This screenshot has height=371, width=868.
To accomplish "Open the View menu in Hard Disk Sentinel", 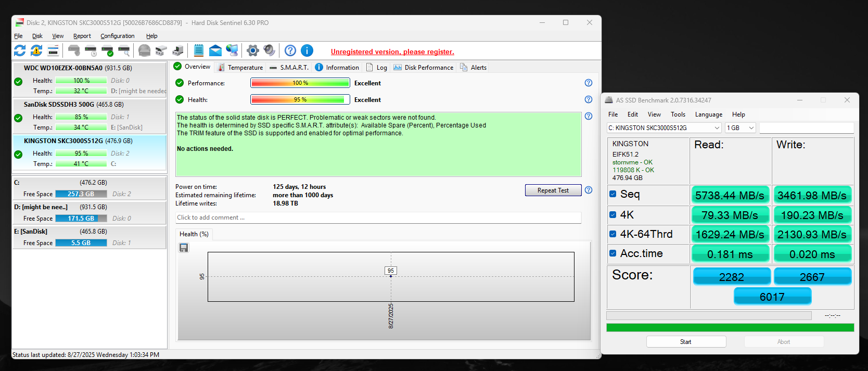I will (x=58, y=36).
